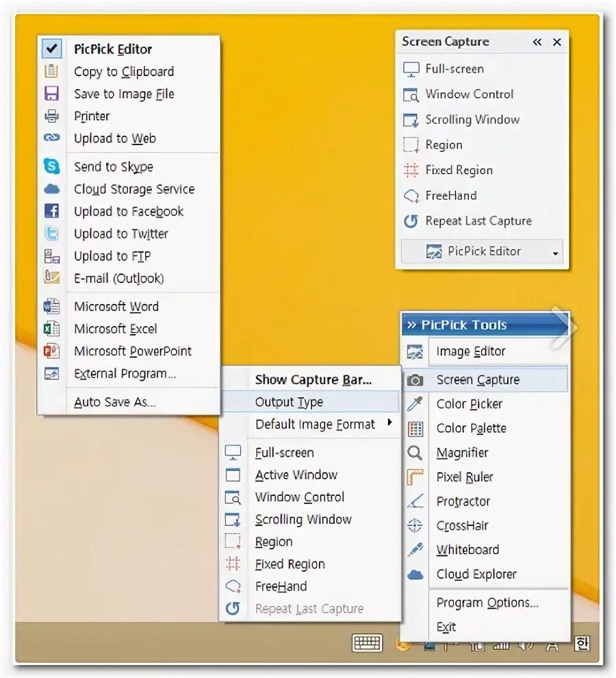Click the Copy to Clipboard clipboard icon

point(51,71)
